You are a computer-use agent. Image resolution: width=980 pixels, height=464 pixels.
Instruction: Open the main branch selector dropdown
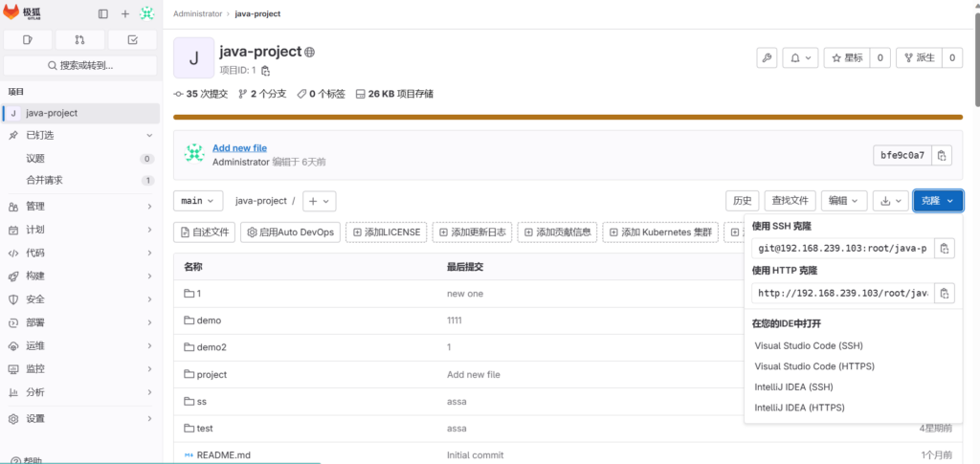198,201
